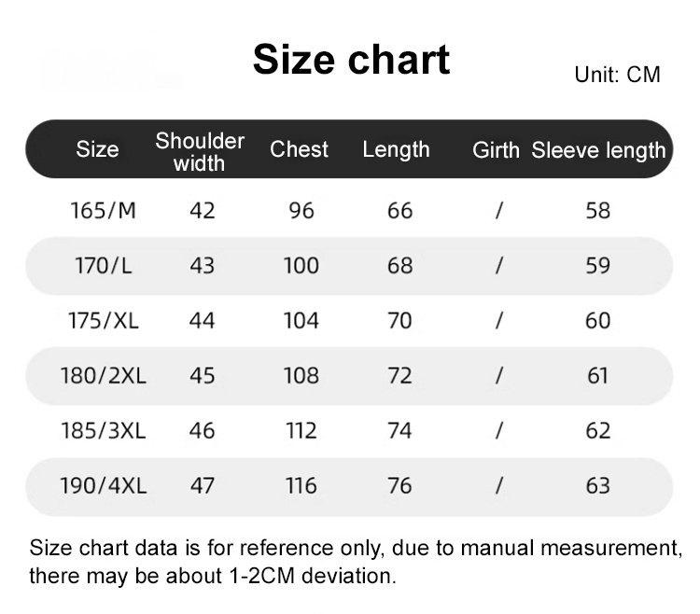Viewport: 700px width, 614px height.
Task: Click the chest value 96
Action: tap(301, 211)
